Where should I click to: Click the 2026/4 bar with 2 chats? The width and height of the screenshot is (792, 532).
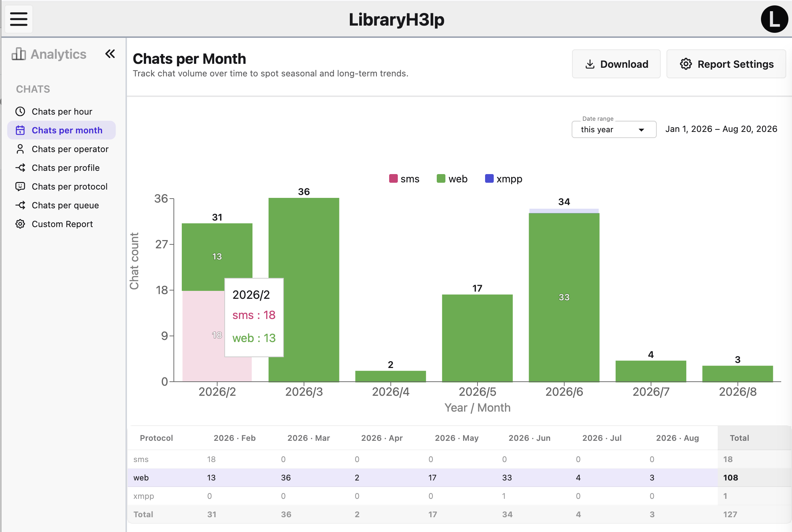tap(391, 376)
